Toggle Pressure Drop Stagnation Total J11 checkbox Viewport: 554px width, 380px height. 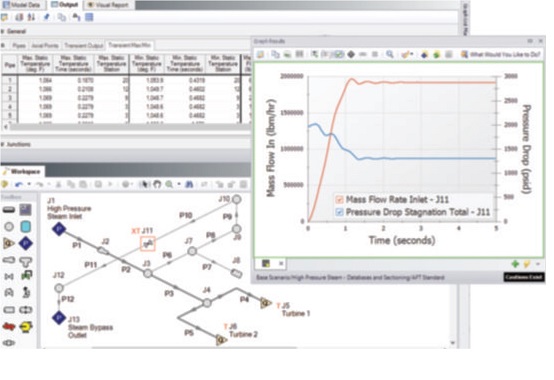pos(339,212)
